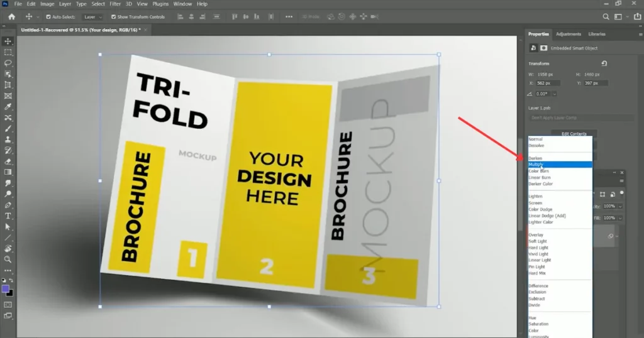
Task: Select the History Brush tool
Action: pyautogui.click(x=8, y=151)
